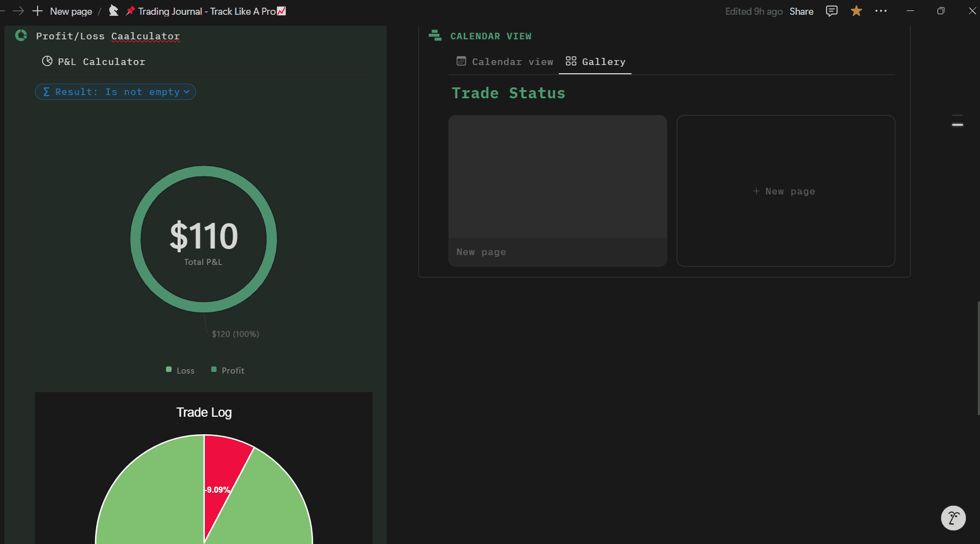The image size is (980, 544).
Task: Click the $120 (100%) chart label
Action: 235,334
